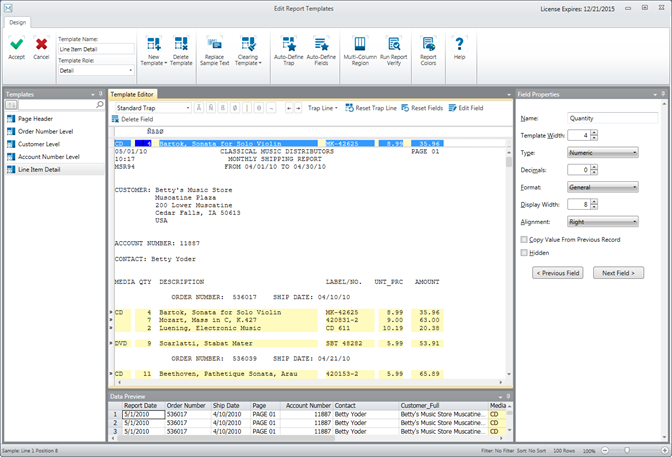This screenshot has width=672, height=457.
Task: Switch to the Design ribbon tab
Action: coord(18,22)
